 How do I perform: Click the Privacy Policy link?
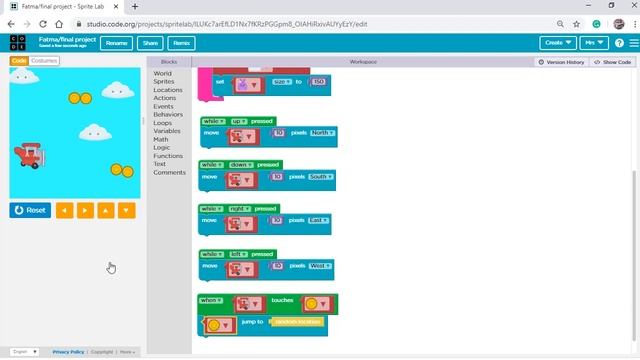point(68,352)
